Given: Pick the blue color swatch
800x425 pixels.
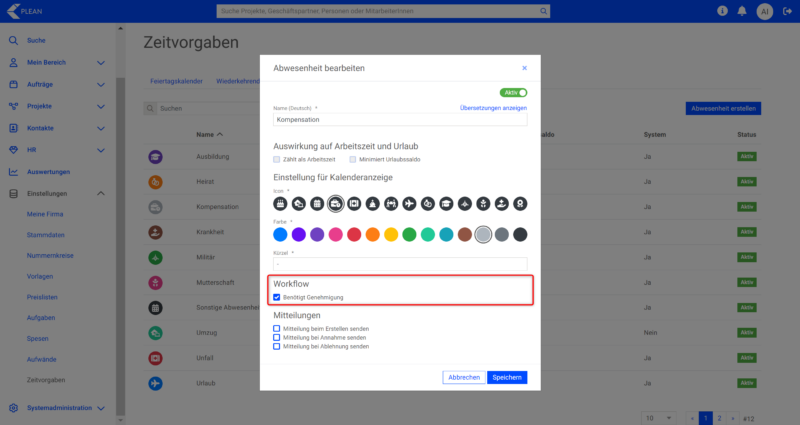Looking at the screenshot, I should [x=280, y=234].
